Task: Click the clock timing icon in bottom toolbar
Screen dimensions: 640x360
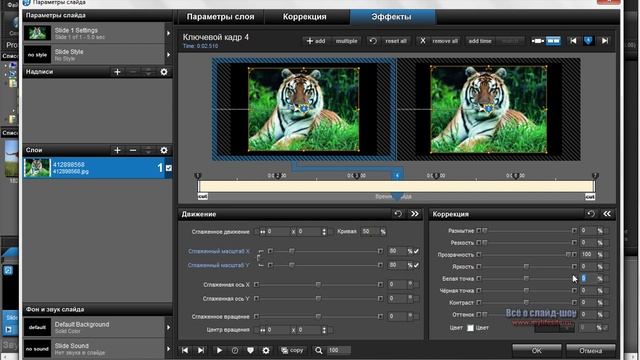Action: pyautogui.click(x=235, y=350)
